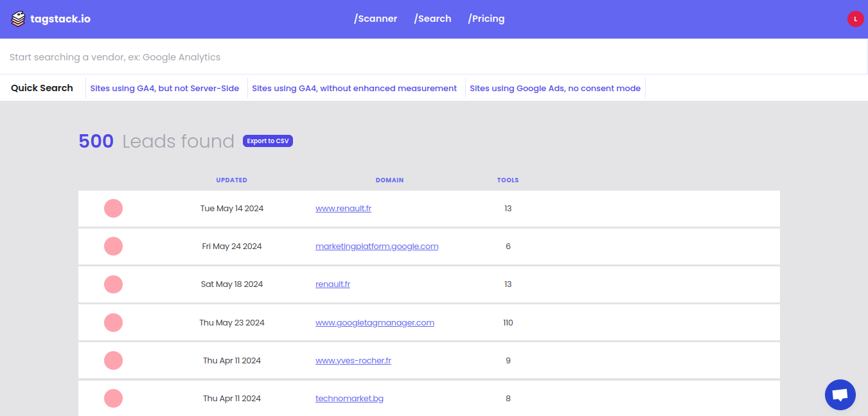This screenshot has height=416, width=868.
Task: Open the www.googletagmanager.com domain link
Action: click(375, 322)
